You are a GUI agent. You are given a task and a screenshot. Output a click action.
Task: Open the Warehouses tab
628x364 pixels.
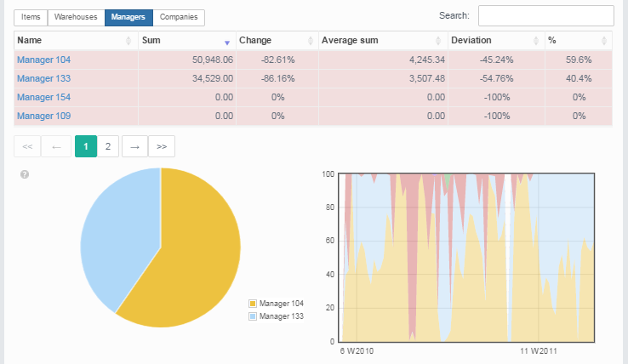pyautogui.click(x=75, y=17)
